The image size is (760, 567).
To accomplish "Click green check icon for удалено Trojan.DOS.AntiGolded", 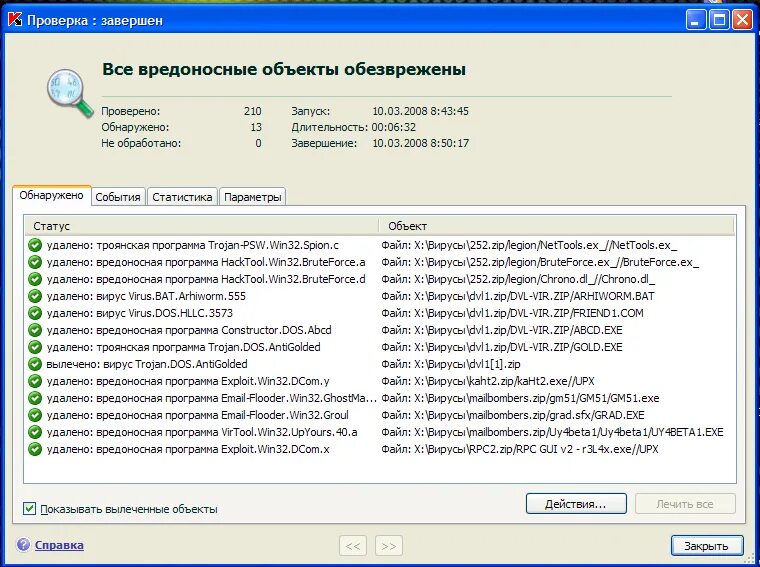I will coord(35,347).
